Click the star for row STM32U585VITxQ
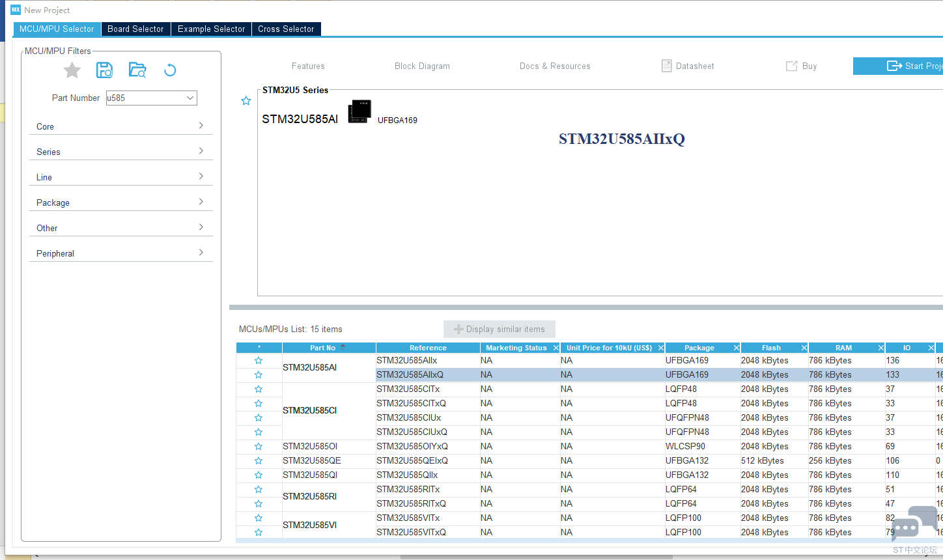The width and height of the screenshot is (943, 560). tap(259, 533)
